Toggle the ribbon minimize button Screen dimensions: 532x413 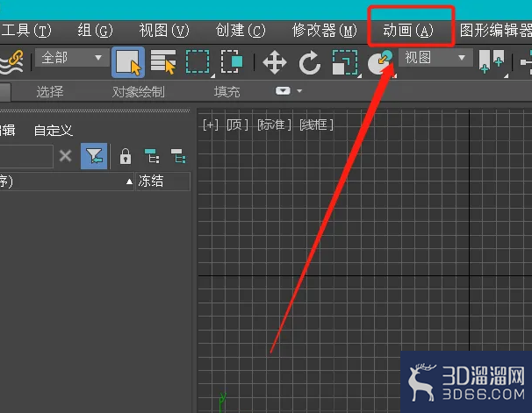(283, 91)
